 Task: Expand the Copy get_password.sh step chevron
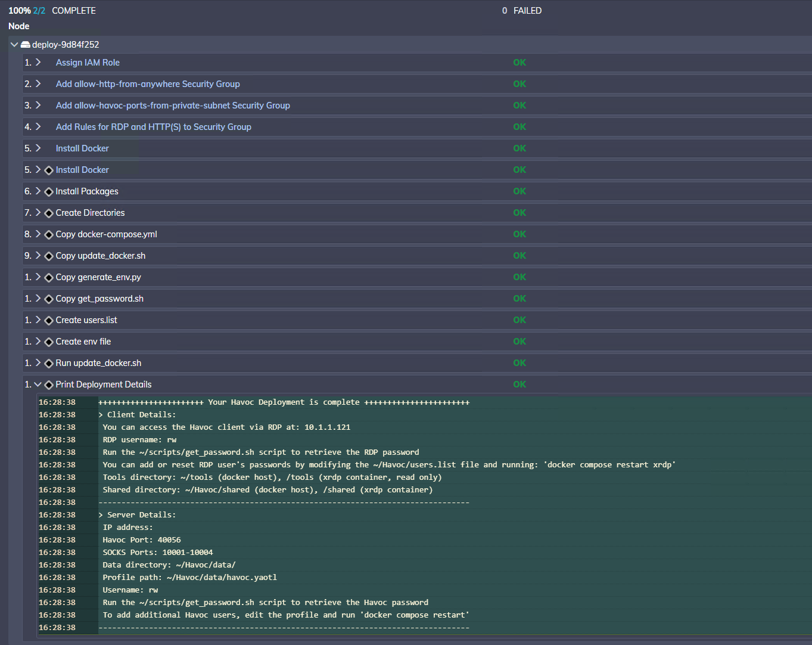tap(38, 299)
